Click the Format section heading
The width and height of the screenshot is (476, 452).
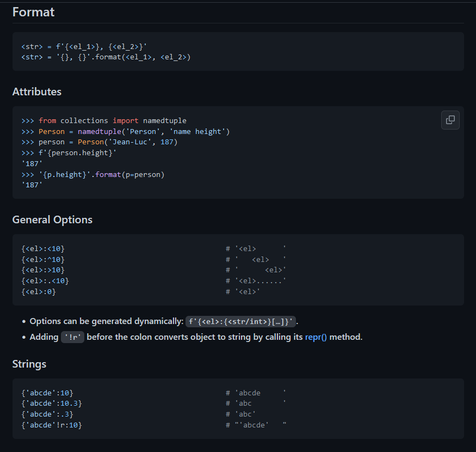click(33, 12)
